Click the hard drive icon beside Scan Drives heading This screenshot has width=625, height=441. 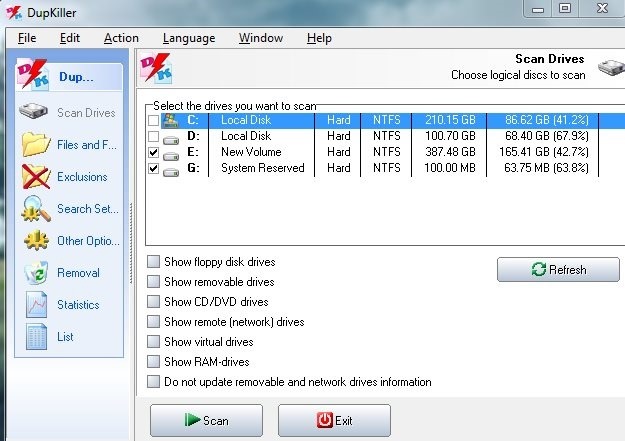click(611, 67)
